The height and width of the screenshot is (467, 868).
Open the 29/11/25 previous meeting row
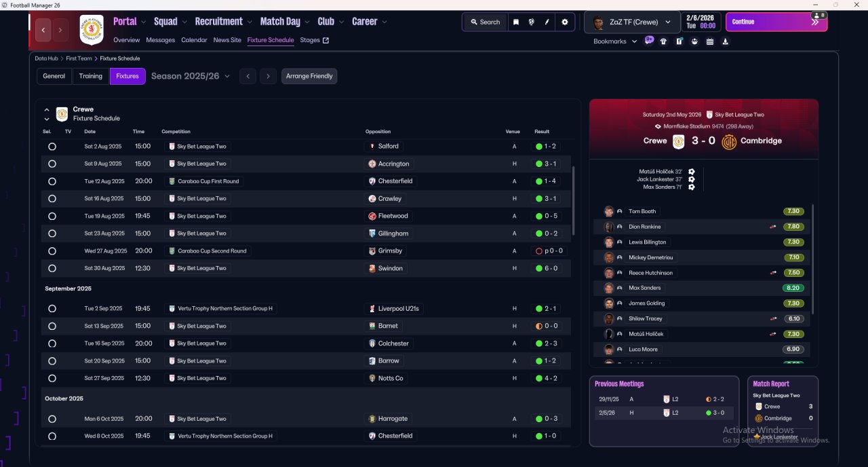point(664,399)
